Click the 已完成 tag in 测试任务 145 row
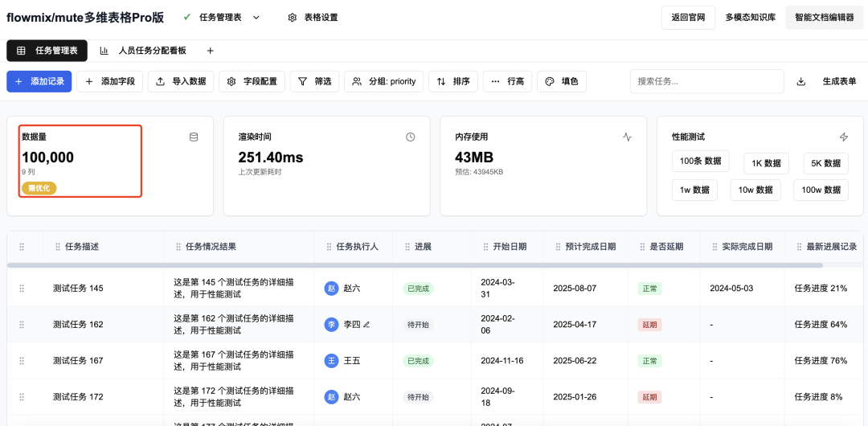868x426 pixels. tap(418, 288)
